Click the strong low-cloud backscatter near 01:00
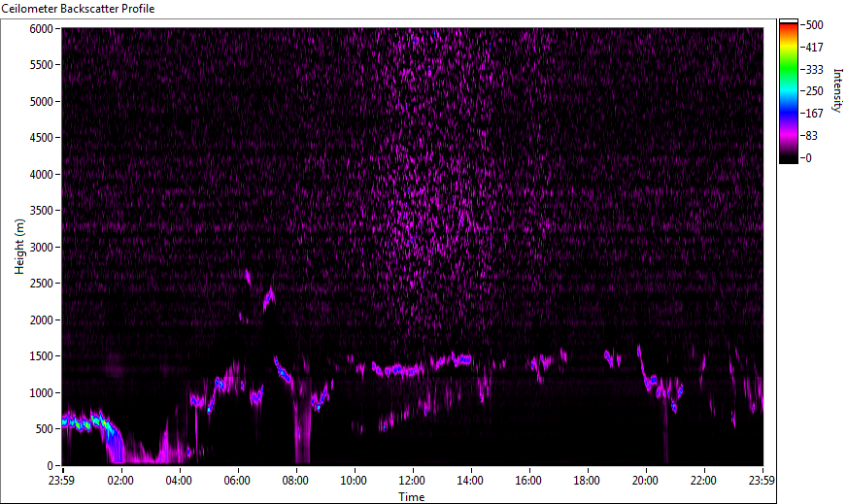The image size is (847, 504). pyautogui.click(x=89, y=422)
